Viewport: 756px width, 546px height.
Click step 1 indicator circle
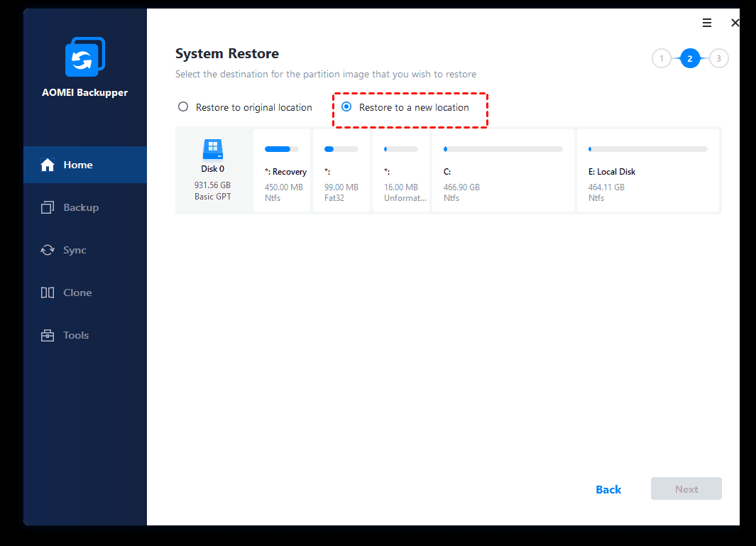point(662,58)
